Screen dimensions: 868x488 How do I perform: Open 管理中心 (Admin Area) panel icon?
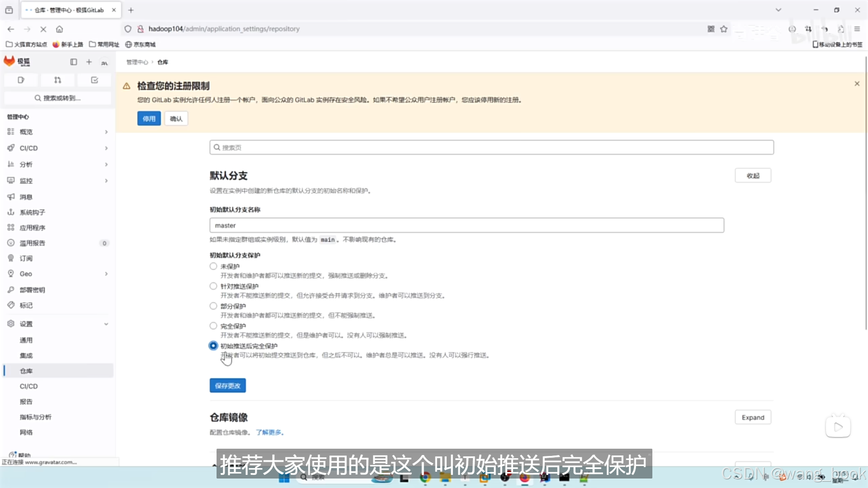point(73,61)
